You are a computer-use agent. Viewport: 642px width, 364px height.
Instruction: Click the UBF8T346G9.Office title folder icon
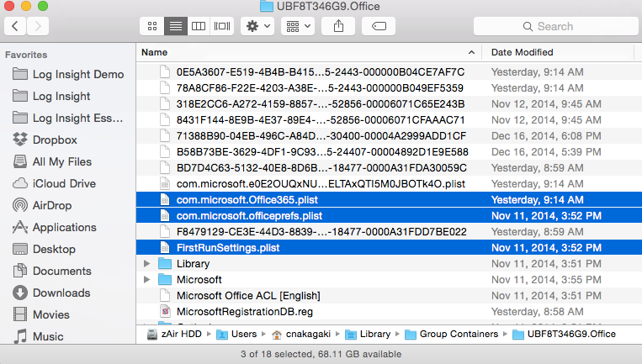(x=267, y=6)
